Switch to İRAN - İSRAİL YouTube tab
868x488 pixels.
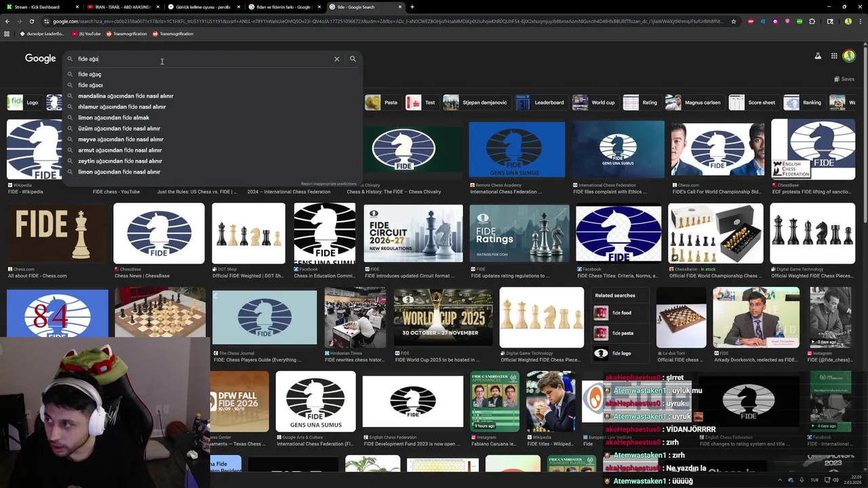(x=123, y=7)
